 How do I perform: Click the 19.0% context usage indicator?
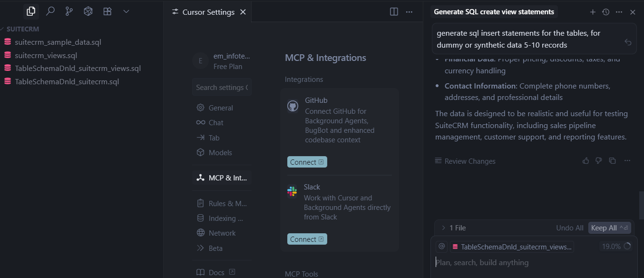click(x=616, y=246)
